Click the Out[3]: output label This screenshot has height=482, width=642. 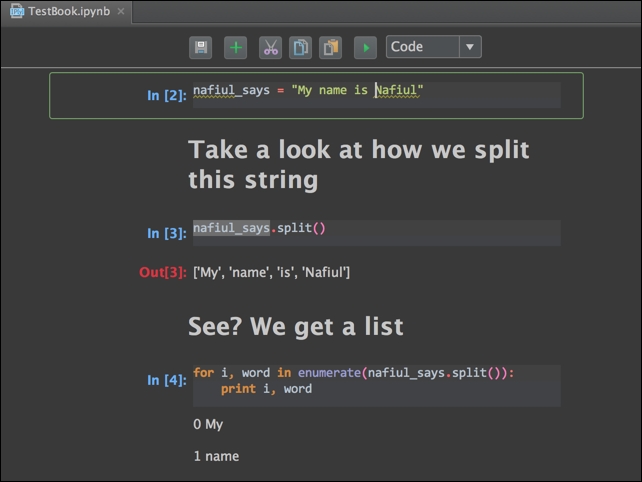click(x=163, y=272)
